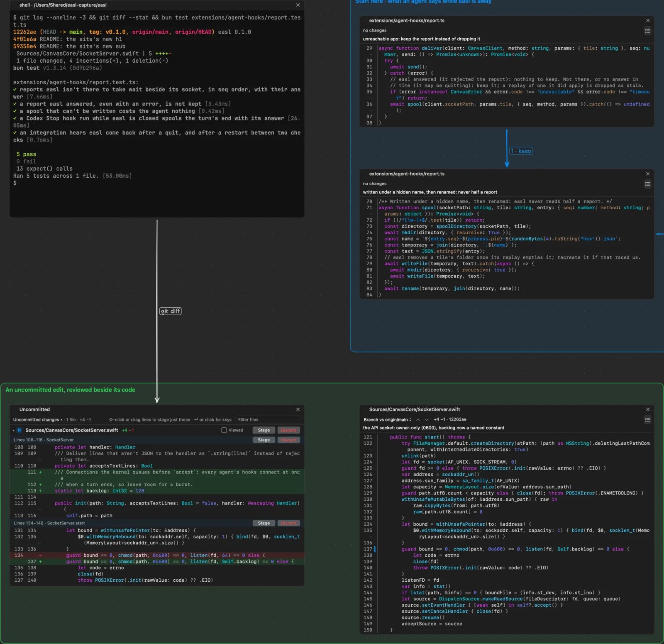Click 'no changes' label in deliver report.ts panel
The height and width of the screenshot is (644, 664).
click(375, 31)
